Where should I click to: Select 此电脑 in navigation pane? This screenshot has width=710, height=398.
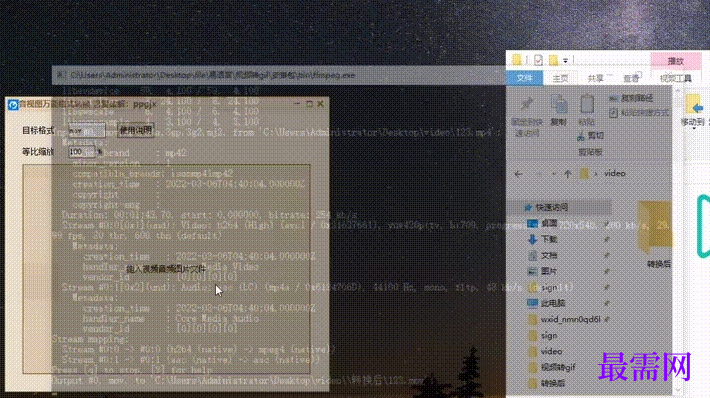point(552,303)
